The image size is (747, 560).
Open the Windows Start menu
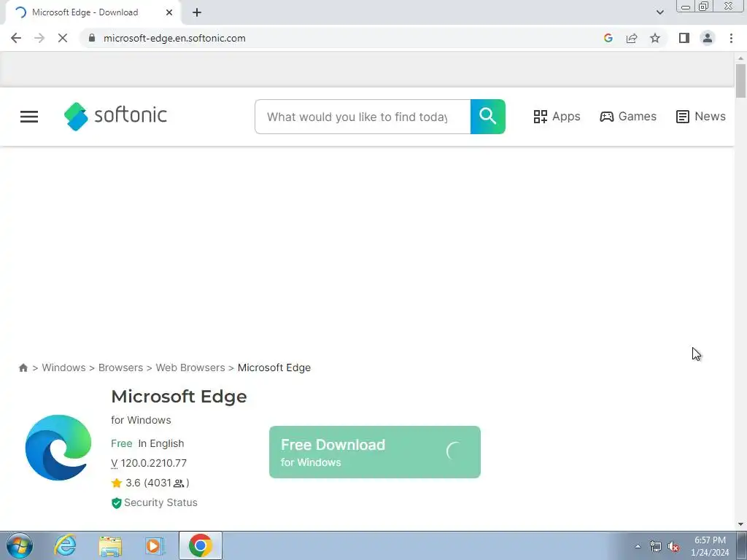(20, 545)
